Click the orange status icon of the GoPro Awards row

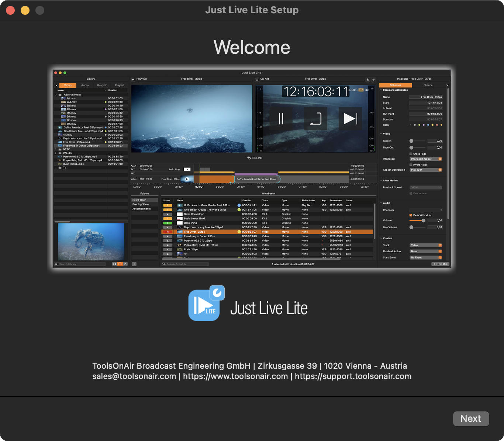168,205
